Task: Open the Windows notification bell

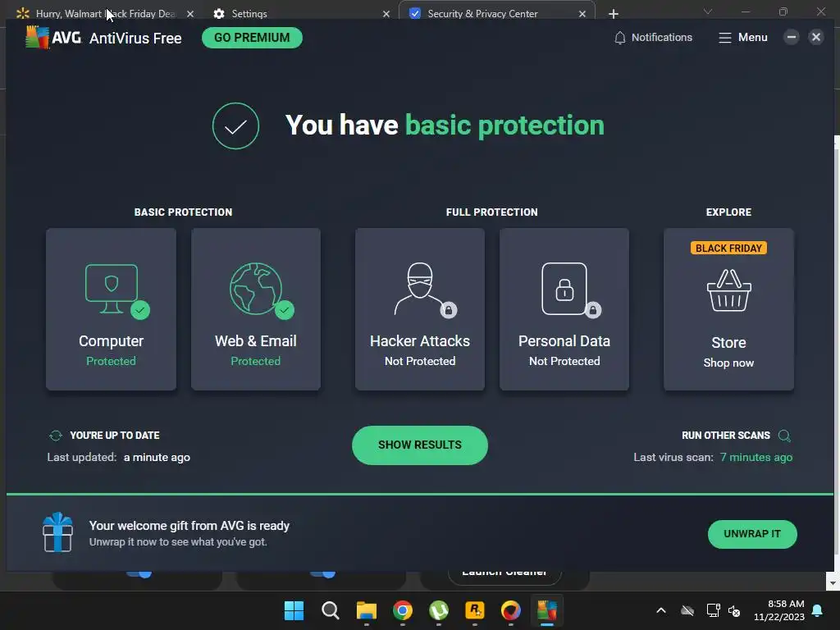Action: pos(818,610)
